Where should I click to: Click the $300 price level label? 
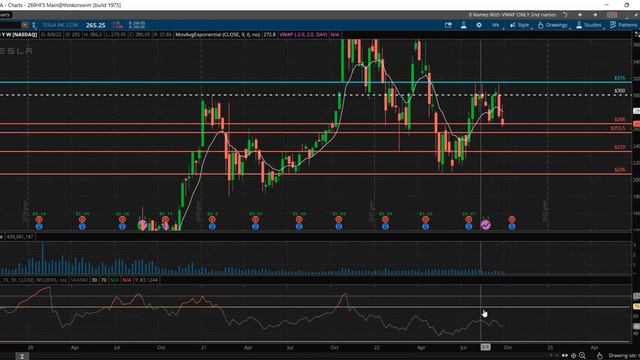pos(620,91)
